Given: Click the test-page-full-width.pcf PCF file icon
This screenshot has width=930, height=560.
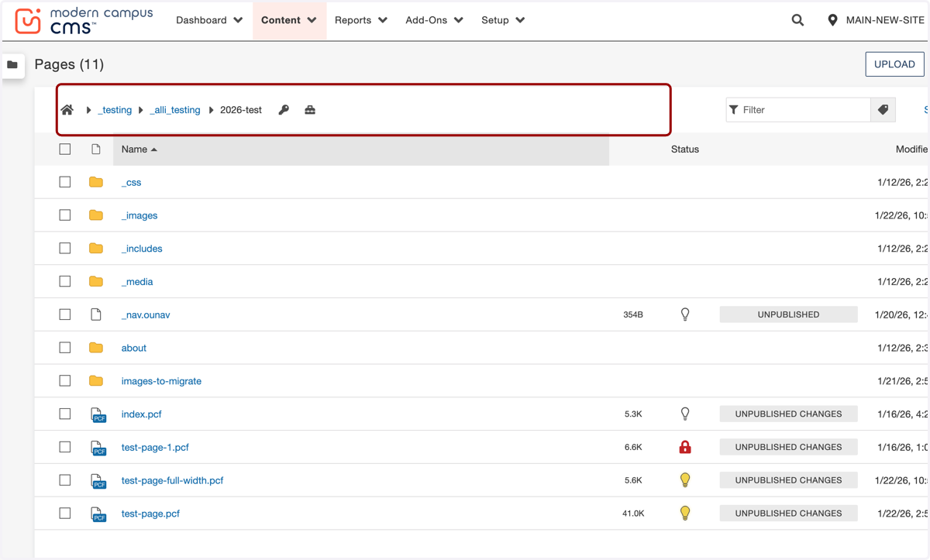Looking at the screenshot, I should pos(98,481).
